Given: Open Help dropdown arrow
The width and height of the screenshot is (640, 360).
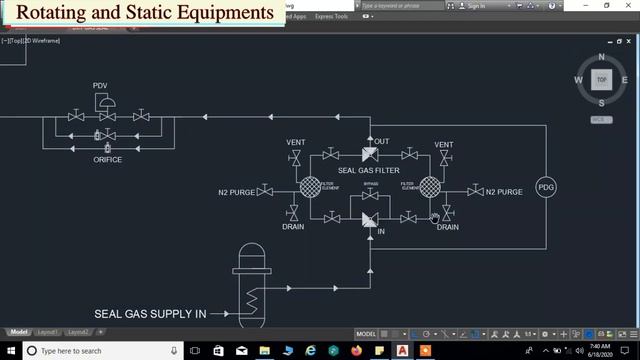Looking at the screenshot, I should click(x=560, y=6).
